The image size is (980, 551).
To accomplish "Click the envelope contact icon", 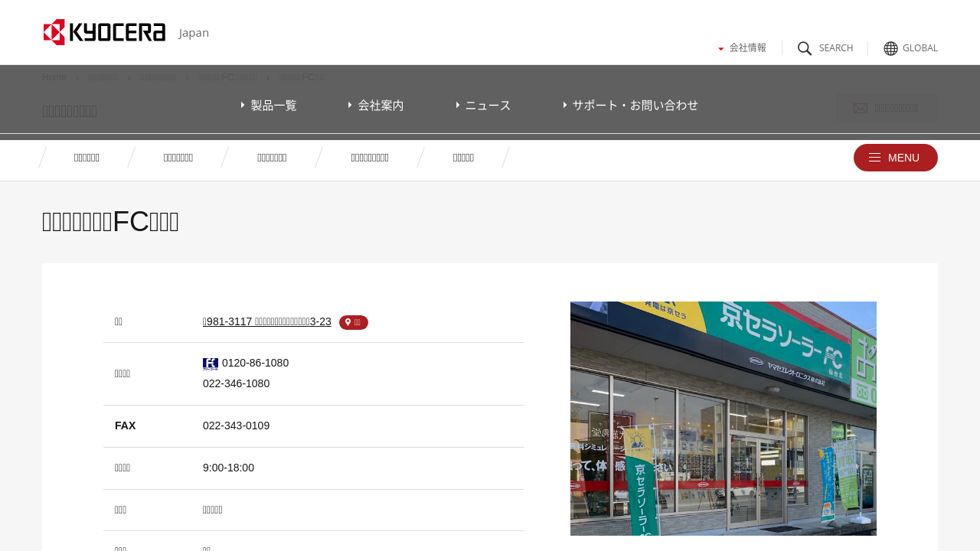I will coord(861,109).
